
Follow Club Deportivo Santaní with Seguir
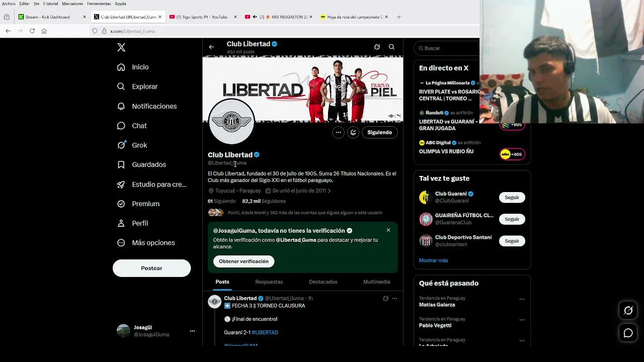(512, 241)
